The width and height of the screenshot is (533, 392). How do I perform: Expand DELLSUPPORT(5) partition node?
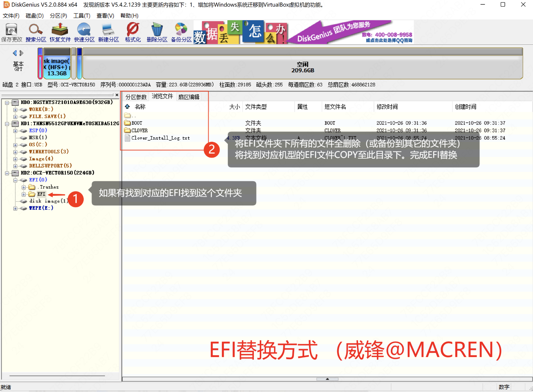point(15,166)
